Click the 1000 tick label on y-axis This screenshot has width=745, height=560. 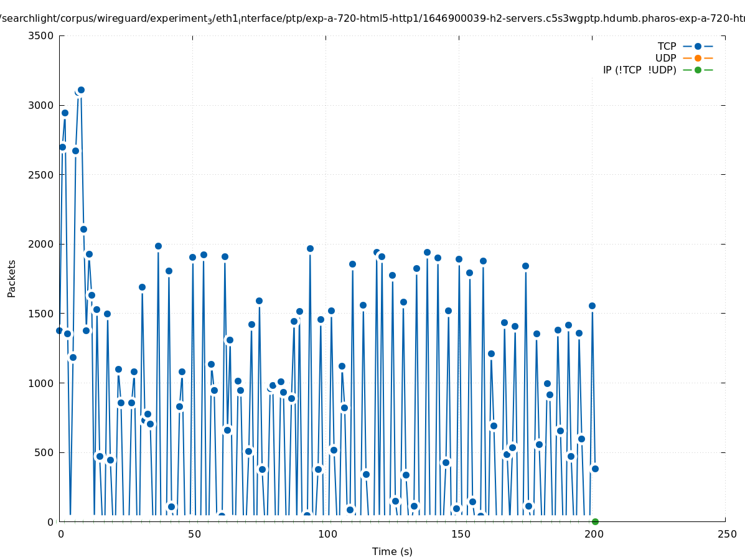pyautogui.click(x=41, y=383)
